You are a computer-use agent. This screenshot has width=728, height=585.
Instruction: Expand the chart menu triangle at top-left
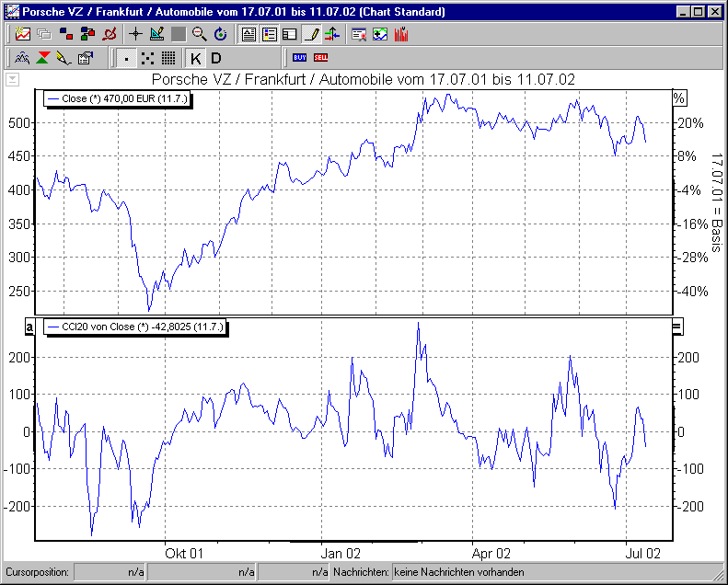coord(12,79)
